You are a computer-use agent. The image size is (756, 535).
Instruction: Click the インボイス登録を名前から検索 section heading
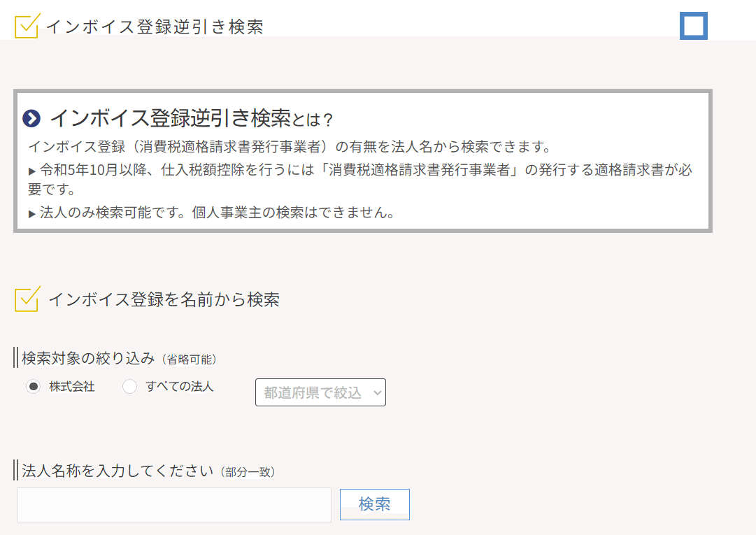(164, 299)
